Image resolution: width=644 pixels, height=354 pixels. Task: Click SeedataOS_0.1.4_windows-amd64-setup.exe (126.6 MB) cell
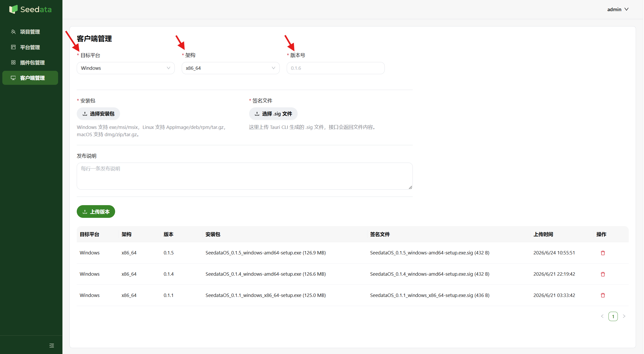[265, 274]
